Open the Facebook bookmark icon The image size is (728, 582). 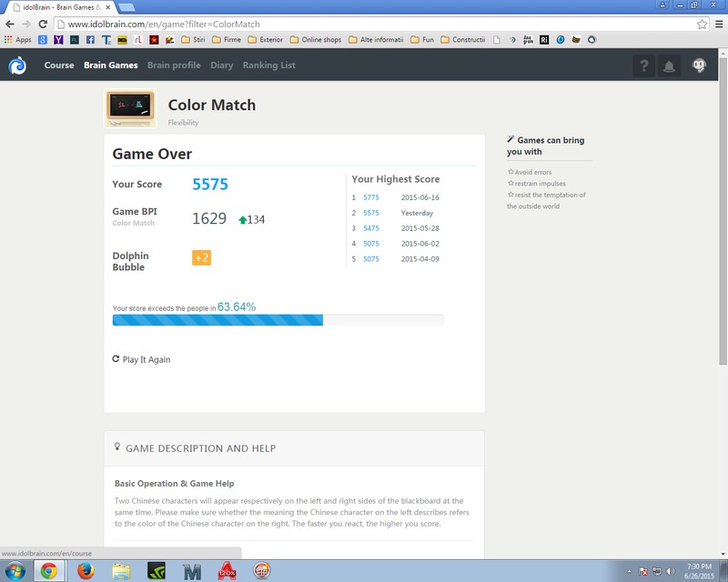point(90,40)
